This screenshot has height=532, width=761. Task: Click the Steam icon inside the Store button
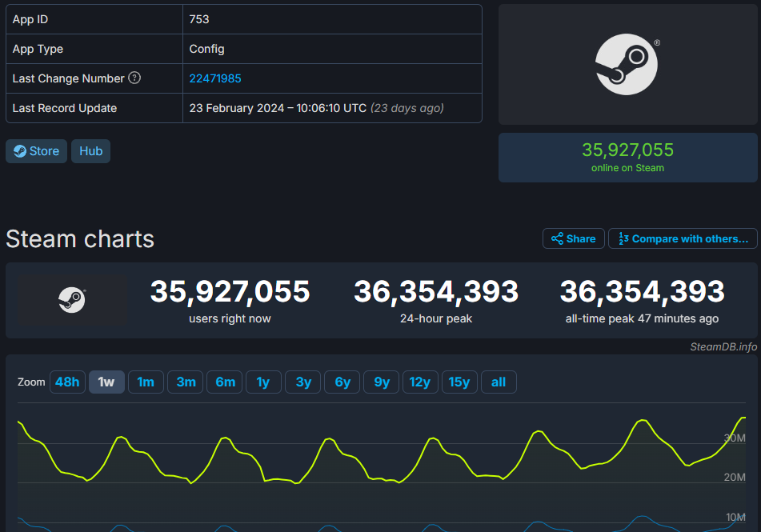[x=20, y=151]
